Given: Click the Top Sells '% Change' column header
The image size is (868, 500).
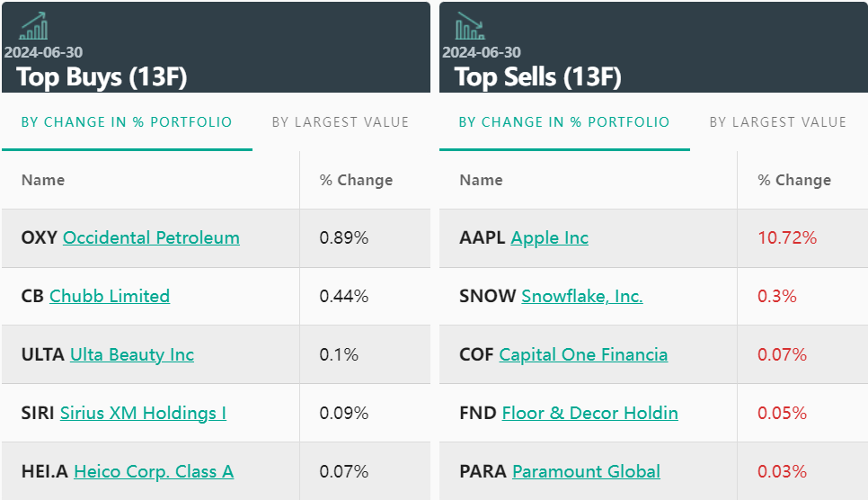Looking at the screenshot, I should 794,180.
